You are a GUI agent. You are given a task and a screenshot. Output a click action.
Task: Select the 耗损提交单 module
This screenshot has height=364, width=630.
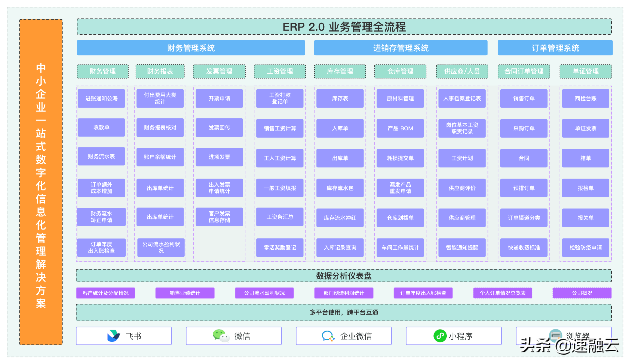(400, 158)
